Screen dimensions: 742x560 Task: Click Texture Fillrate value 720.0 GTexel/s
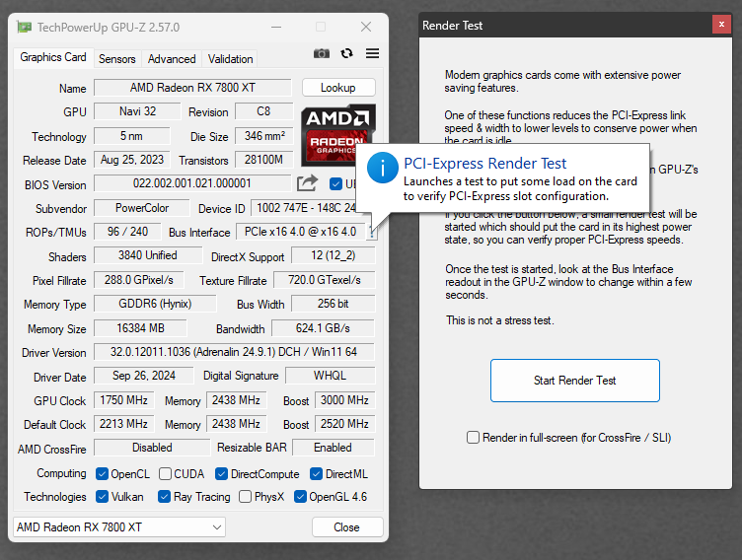325,280
